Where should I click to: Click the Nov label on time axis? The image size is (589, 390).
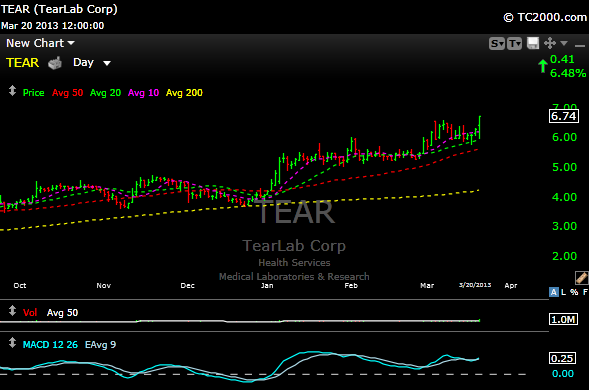click(x=104, y=286)
